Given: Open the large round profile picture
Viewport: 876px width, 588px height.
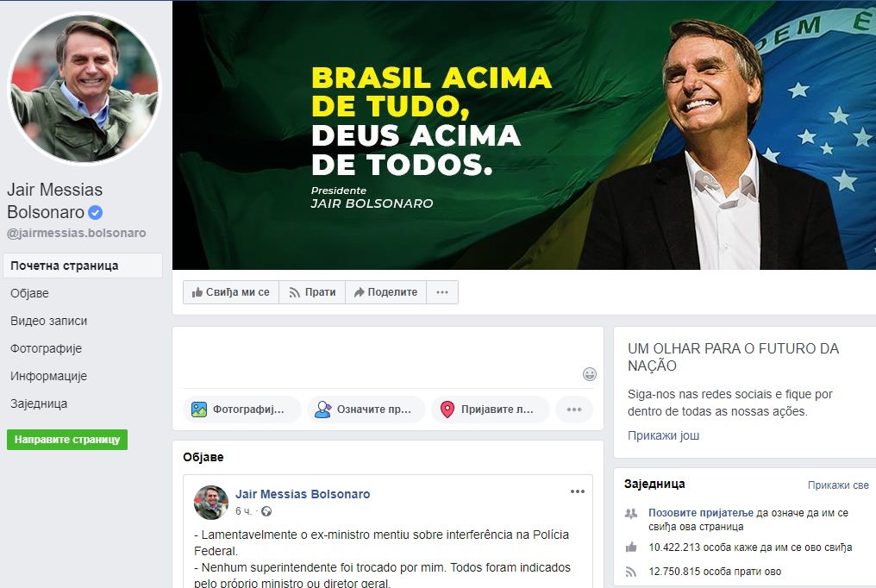Looking at the screenshot, I should pyautogui.click(x=84, y=88).
